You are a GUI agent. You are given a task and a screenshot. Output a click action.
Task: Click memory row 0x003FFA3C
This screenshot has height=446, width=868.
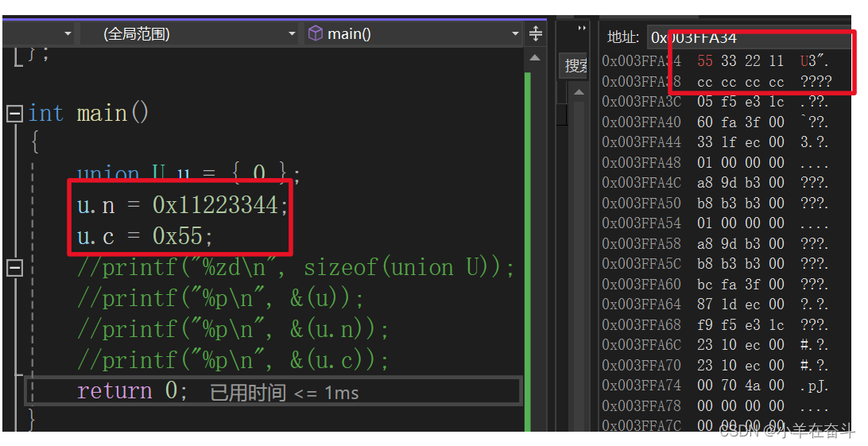[715, 102]
